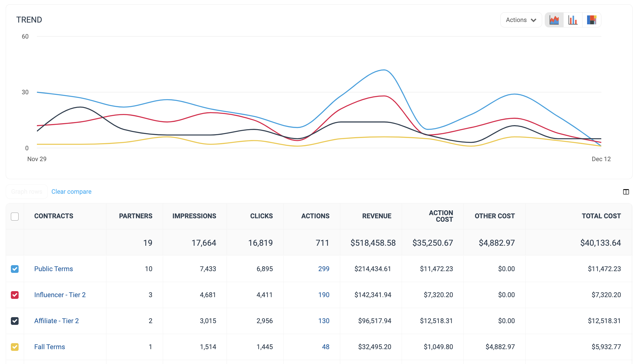Sort by the ACTIONS column header
The height and width of the screenshot is (364, 638).
(315, 216)
